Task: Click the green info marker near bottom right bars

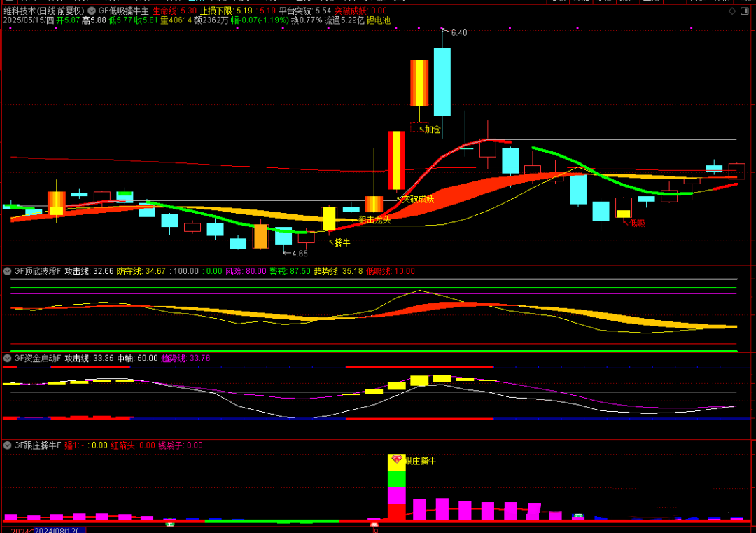Action: tap(578, 516)
